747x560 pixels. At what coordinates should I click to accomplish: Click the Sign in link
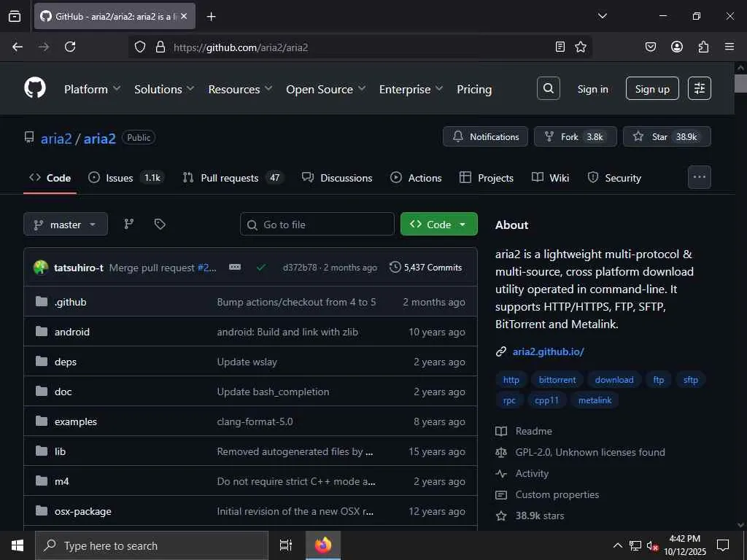coord(592,89)
